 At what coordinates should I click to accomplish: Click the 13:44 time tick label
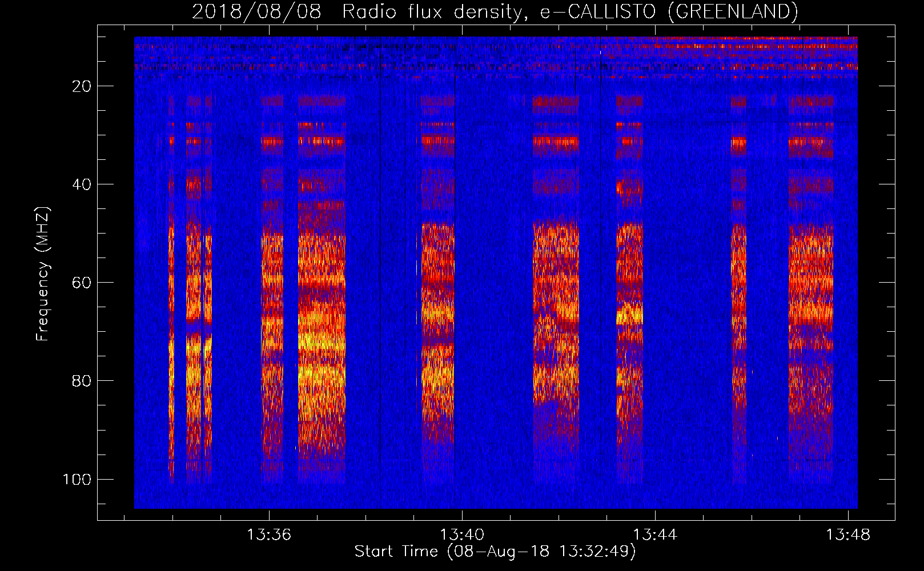pos(655,534)
